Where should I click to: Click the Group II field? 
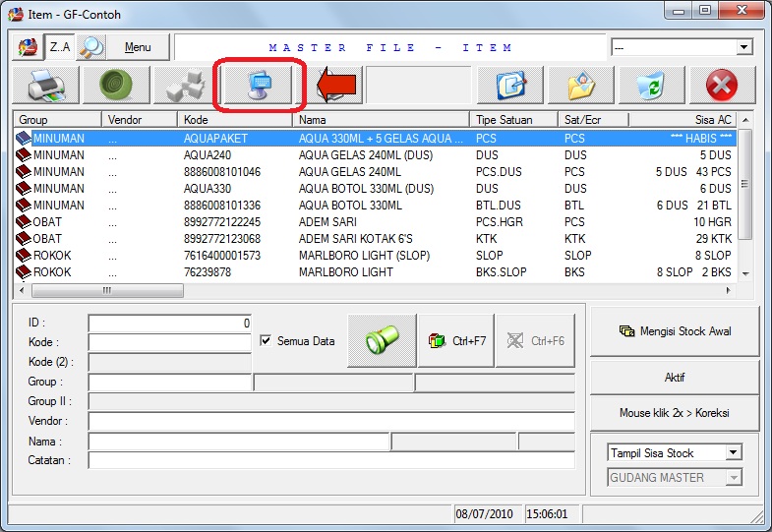pos(331,401)
